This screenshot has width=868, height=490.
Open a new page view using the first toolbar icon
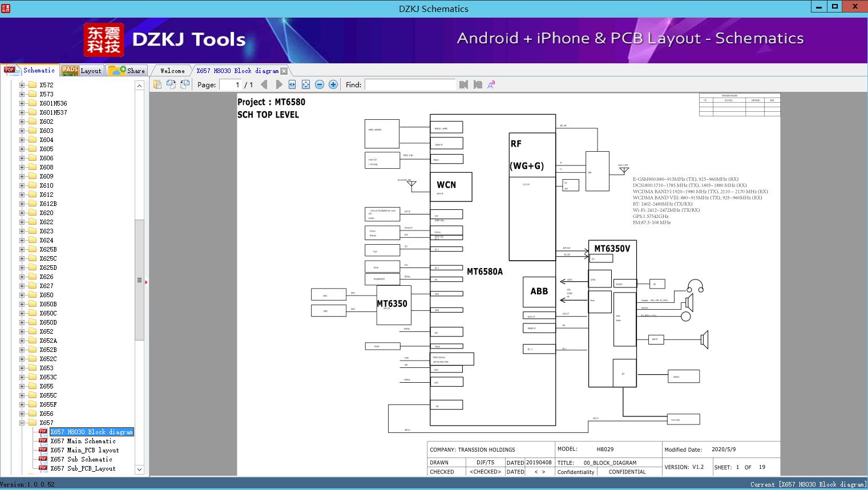tap(157, 84)
